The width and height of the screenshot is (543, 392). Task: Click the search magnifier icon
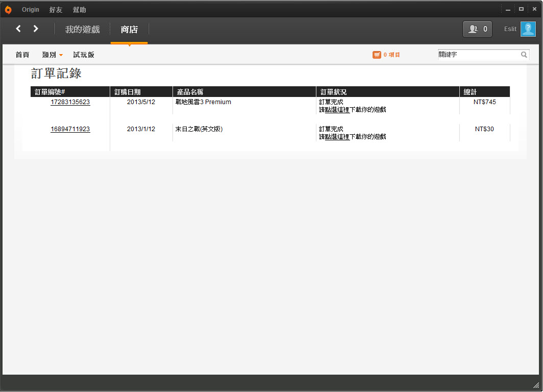click(524, 55)
